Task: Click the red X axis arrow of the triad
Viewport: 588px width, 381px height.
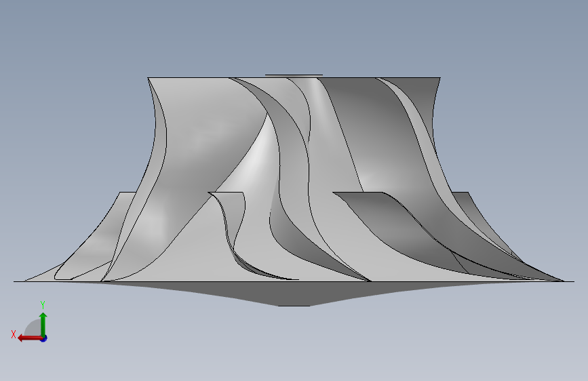Action: click(x=30, y=338)
